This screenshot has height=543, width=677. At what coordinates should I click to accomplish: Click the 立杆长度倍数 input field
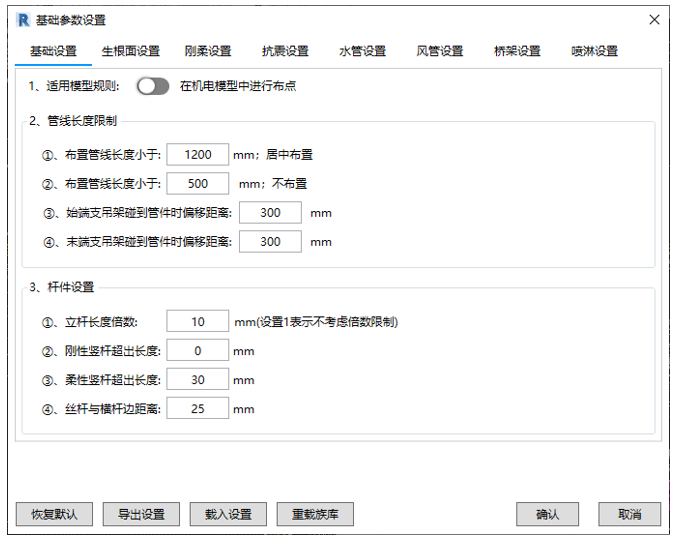click(198, 322)
